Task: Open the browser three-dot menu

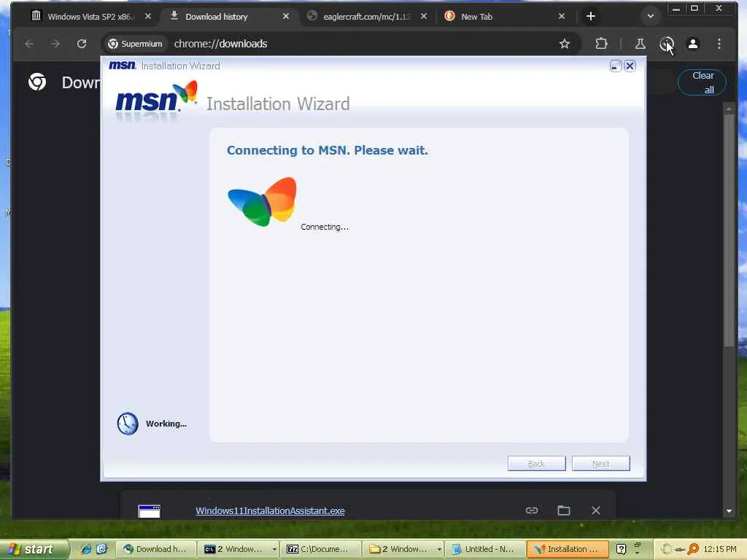Action: coord(719,44)
